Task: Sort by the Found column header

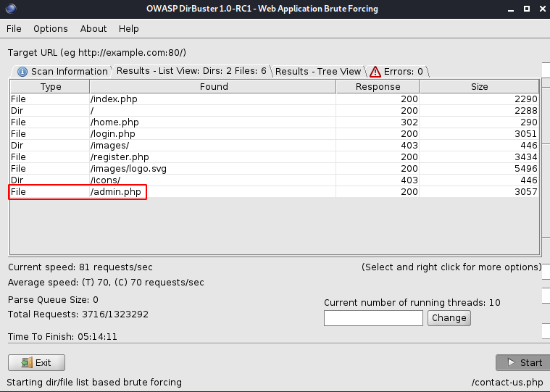Action: [213, 87]
